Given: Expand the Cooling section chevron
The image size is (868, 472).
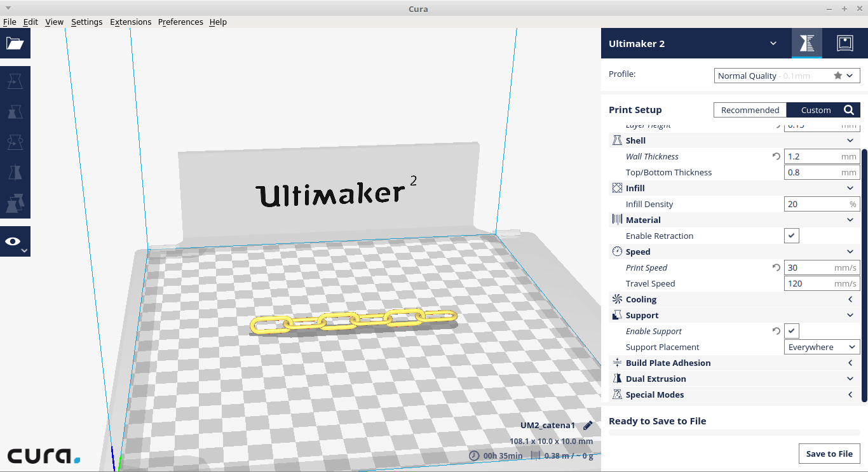Looking at the screenshot, I should (x=850, y=299).
